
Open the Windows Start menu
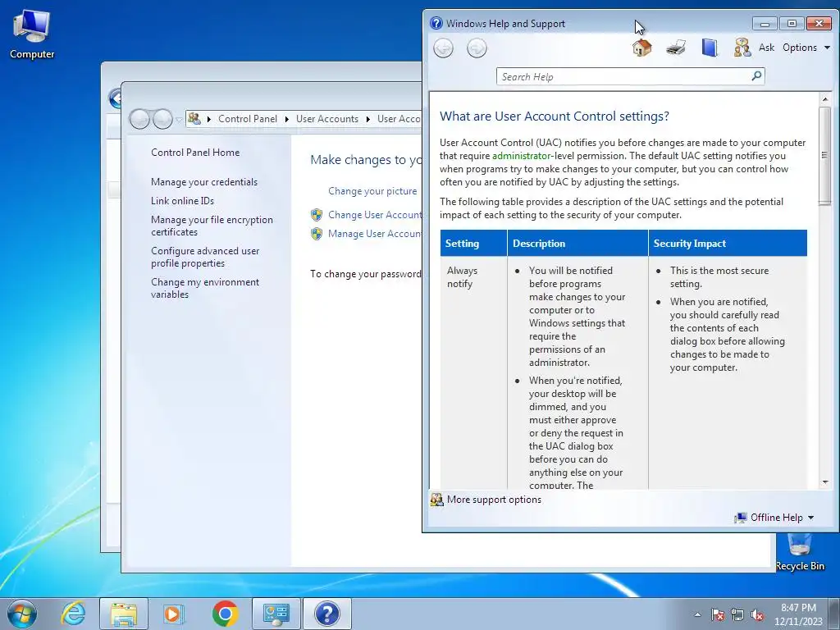tap(22, 614)
